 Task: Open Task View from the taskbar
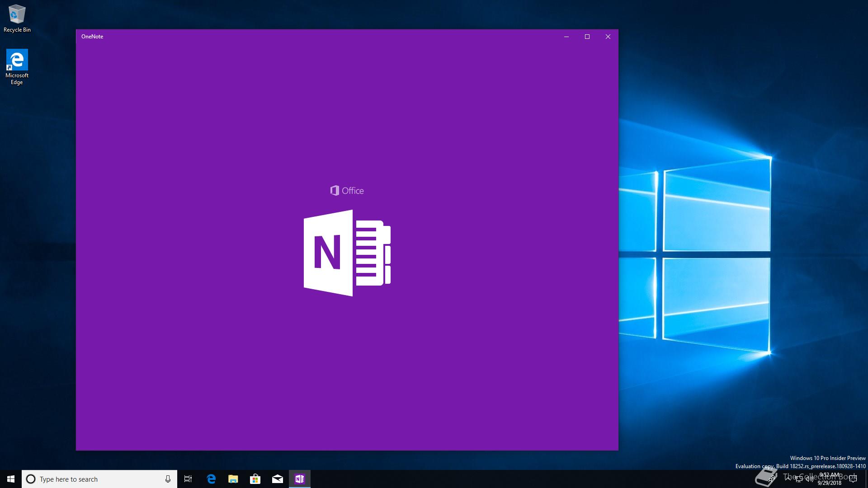click(x=188, y=479)
